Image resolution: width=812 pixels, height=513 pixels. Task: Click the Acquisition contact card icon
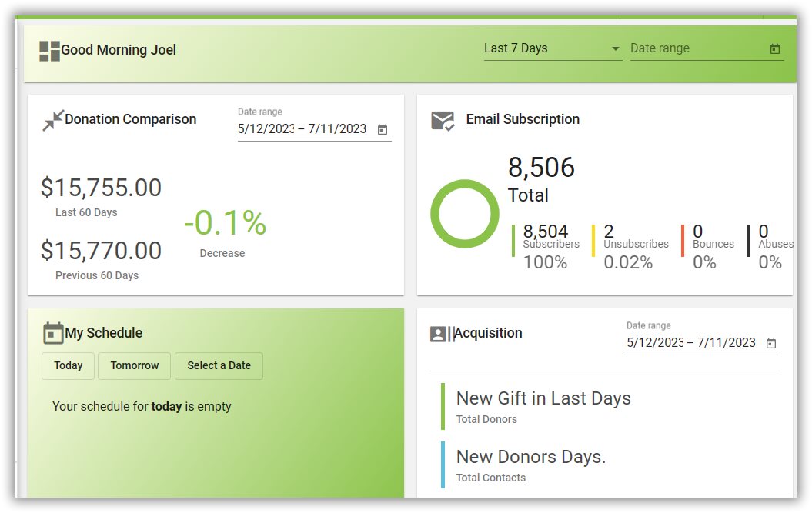click(x=441, y=334)
